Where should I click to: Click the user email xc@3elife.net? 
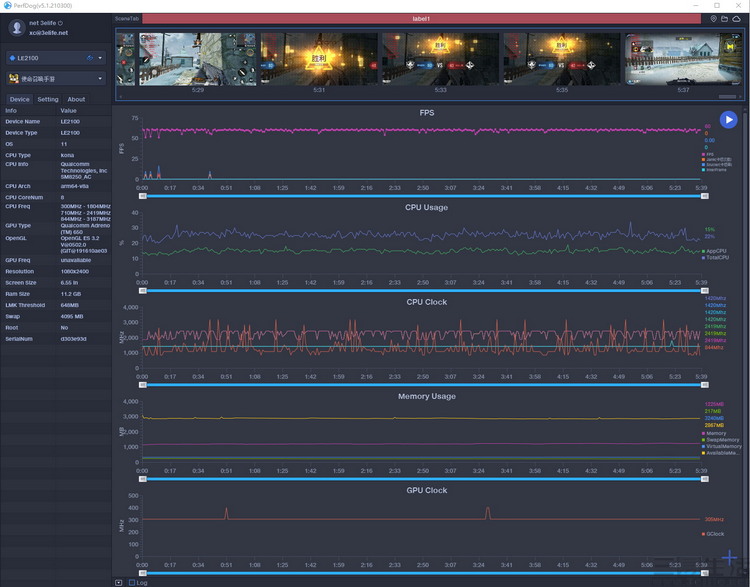click(48, 33)
